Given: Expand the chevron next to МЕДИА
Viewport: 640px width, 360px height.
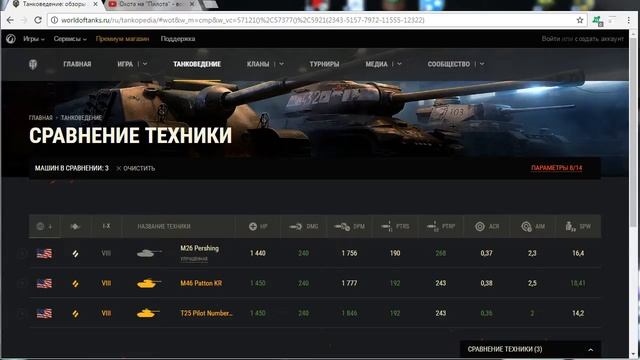Looking at the screenshot, I should click(x=399, y=64).
